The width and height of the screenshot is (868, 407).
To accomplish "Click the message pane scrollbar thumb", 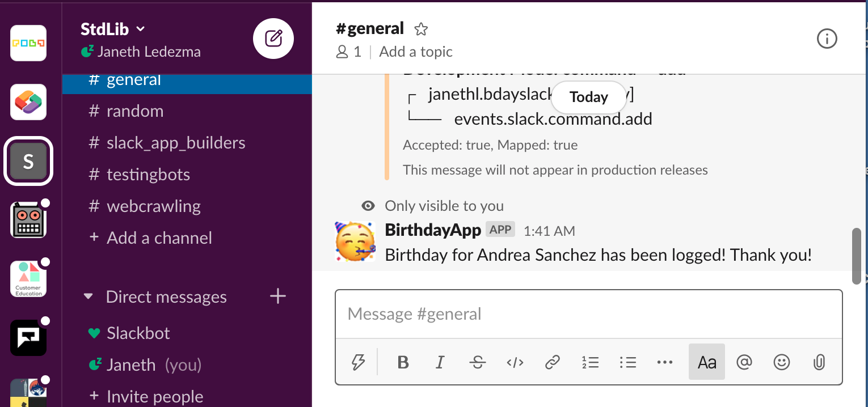I will pyautogui.click(x=857, y=256).
